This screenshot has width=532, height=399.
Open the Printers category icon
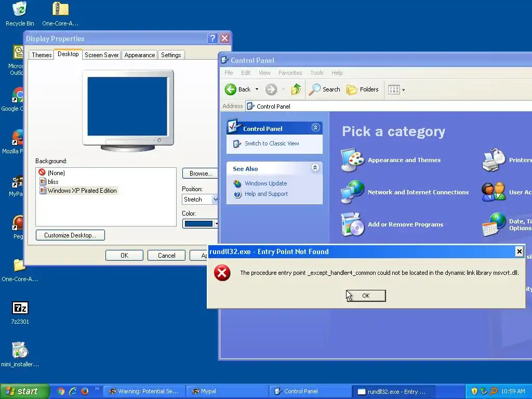point(494,160)
